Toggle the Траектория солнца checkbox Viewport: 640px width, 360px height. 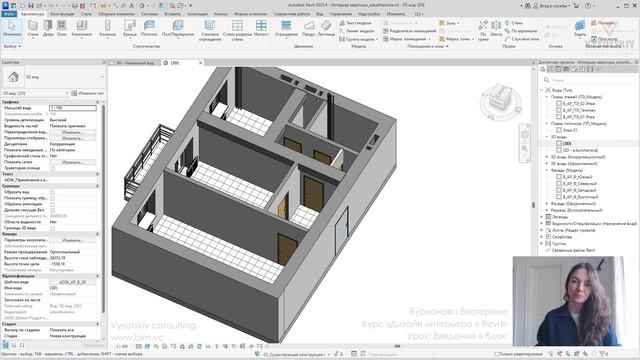pyautogui.click(x=53, y=168)
